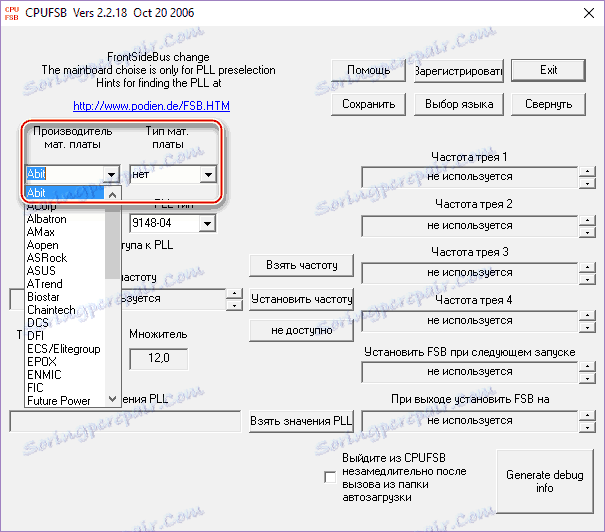Click the Установить частоту button
The image size is (605, 532).
click(x=301, y=299)
